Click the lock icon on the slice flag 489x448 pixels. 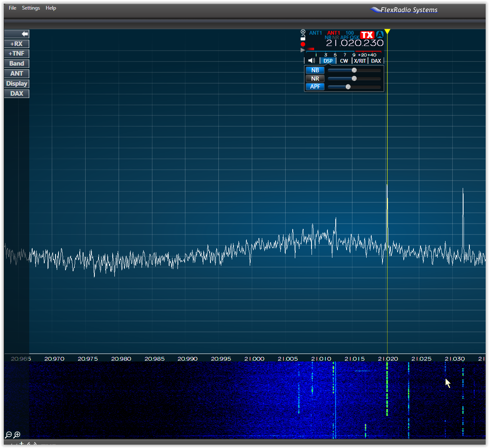(303, 38)
